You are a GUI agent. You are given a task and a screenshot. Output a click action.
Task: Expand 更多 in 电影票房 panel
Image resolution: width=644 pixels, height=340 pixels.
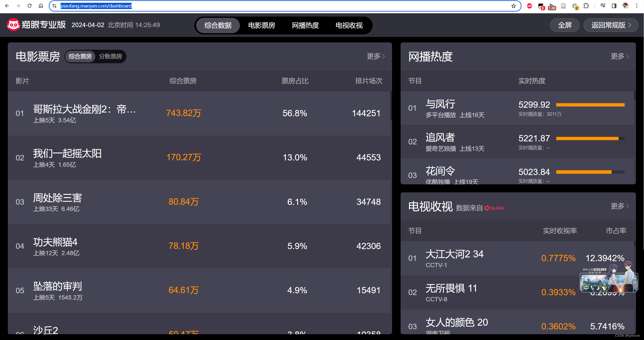click(x=376, y=56)
